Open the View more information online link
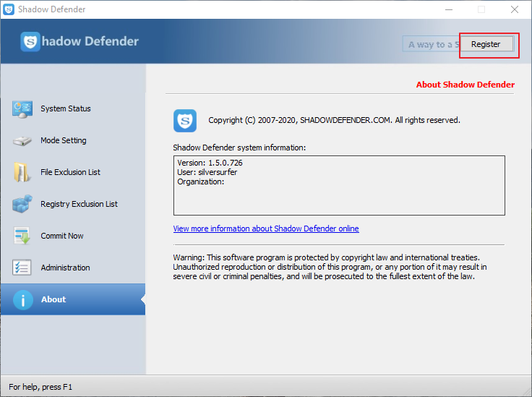This screenshot has height=397, width=532. coord(266,229)
